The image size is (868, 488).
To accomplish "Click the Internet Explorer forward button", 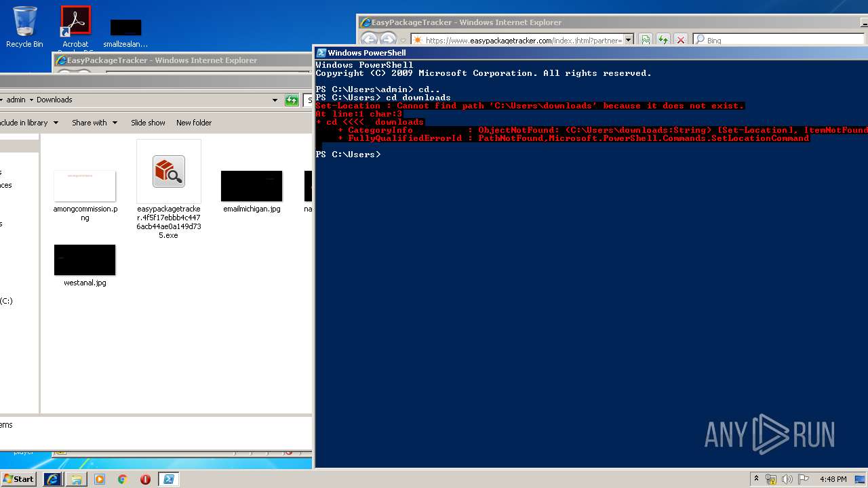I will click(x=388, y=40).
